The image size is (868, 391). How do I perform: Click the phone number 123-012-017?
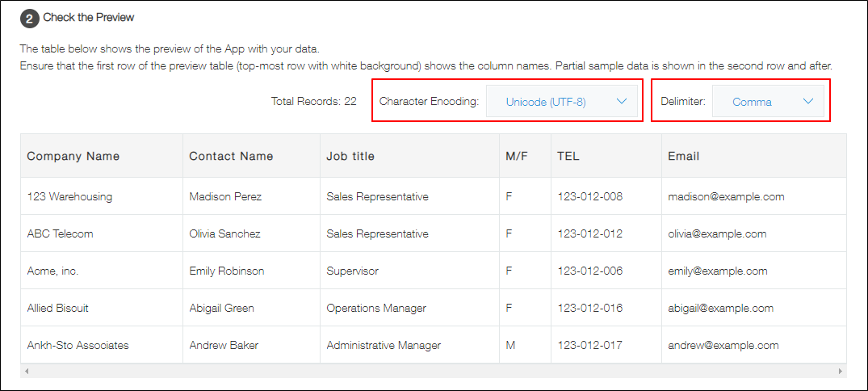click(x=589, y=345)
